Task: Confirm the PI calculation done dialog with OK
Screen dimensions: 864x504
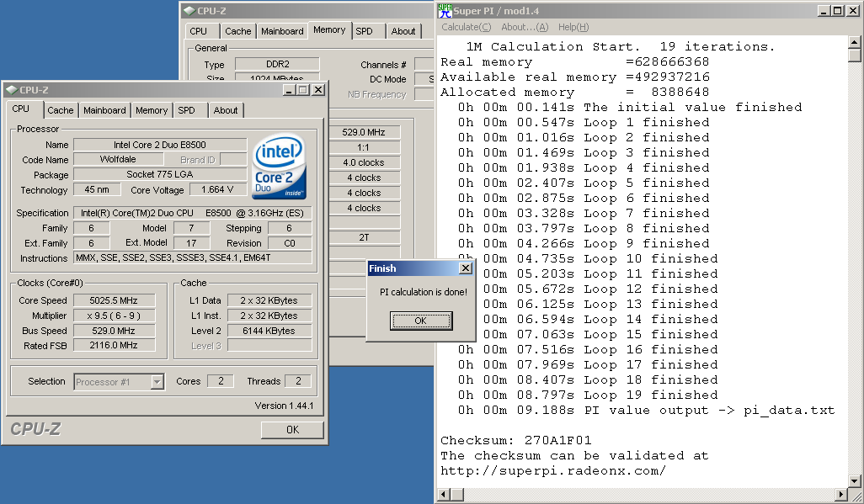Action: point(421,321)
